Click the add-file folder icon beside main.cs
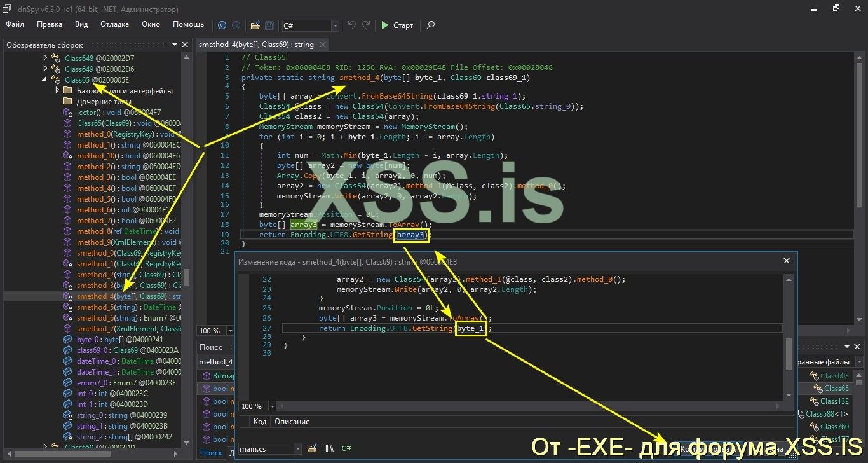The image size is (868, 463). click(x=312, y=448)
